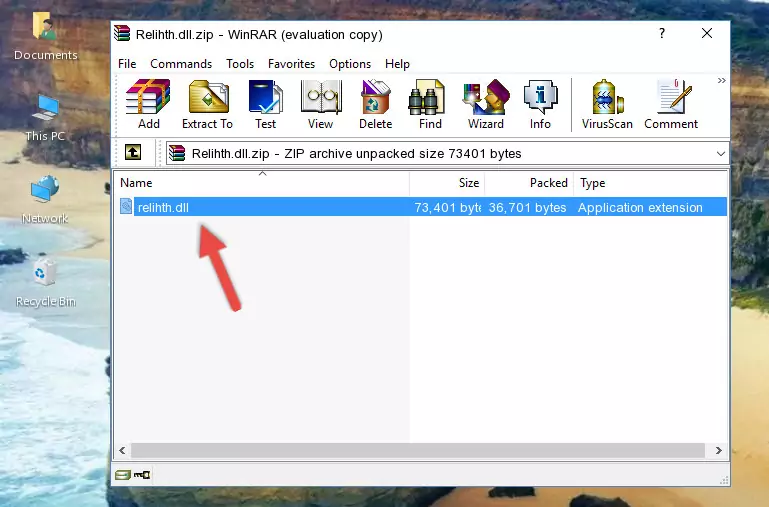Click the horizontal scrollbar left arrow
769x507 pixels.
pos(123,450)
